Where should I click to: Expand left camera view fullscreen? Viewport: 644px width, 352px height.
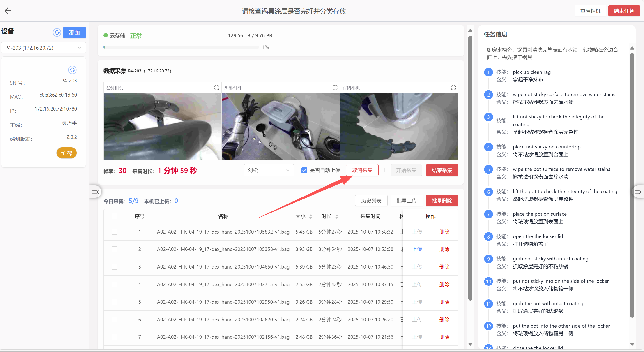216,88
